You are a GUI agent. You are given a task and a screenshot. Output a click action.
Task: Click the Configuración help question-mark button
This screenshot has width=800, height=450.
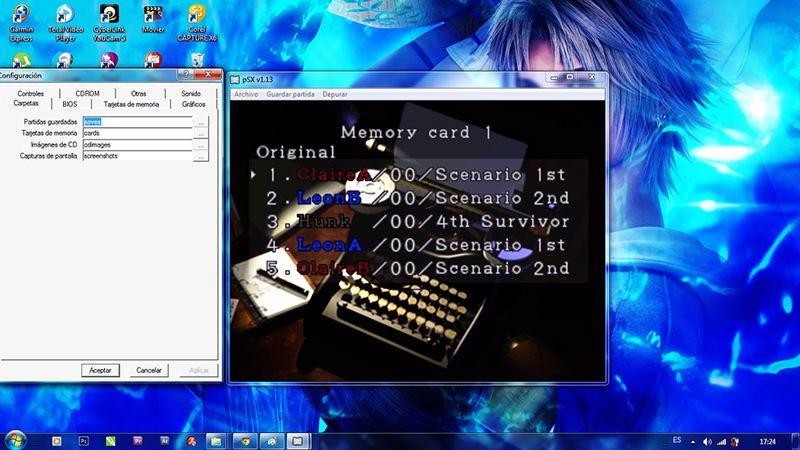point(186,74)
